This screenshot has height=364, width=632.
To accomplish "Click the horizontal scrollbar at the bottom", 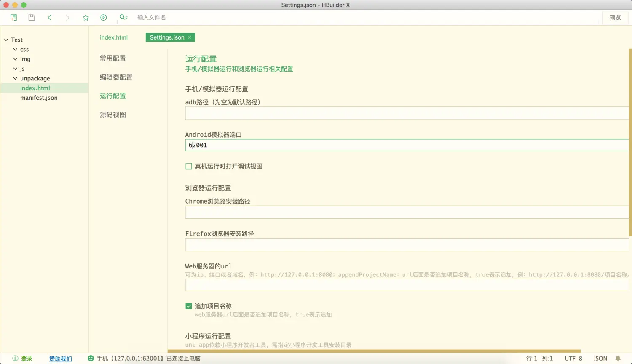I will click(374, 351).
